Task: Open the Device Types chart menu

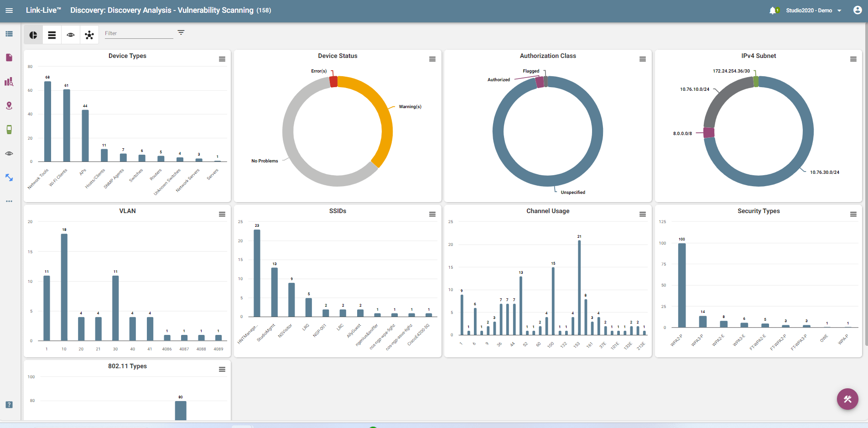Action: (x=222, y=59)
